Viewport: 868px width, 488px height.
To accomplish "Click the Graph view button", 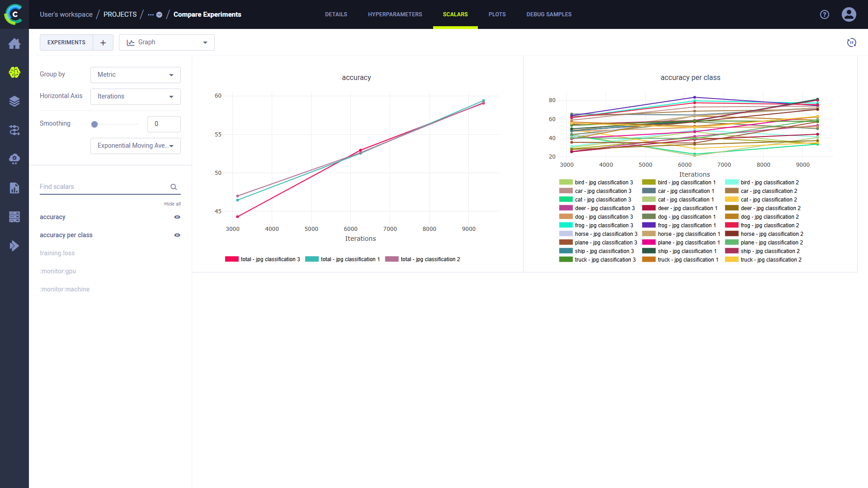I will pos(166,42).
